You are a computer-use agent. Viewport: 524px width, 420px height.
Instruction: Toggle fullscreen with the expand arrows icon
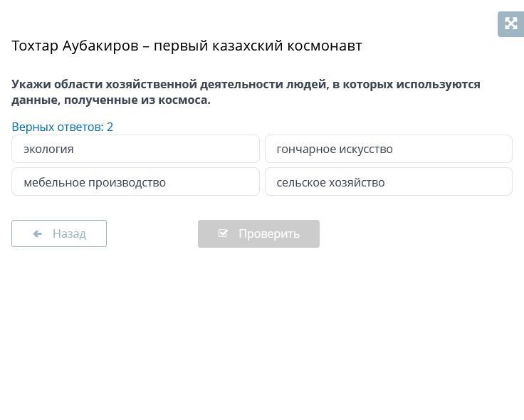[x=510, y=24]
